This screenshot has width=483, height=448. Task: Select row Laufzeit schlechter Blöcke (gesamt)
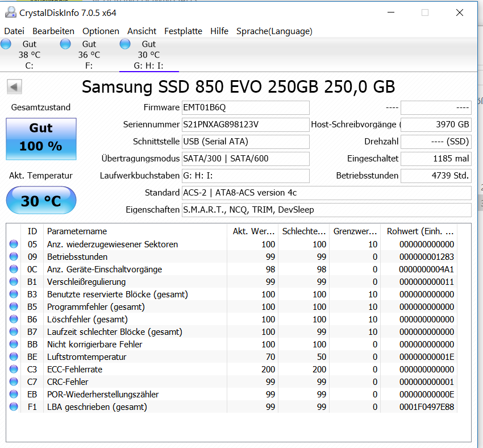pyautogui.click(x=233, y=332)
